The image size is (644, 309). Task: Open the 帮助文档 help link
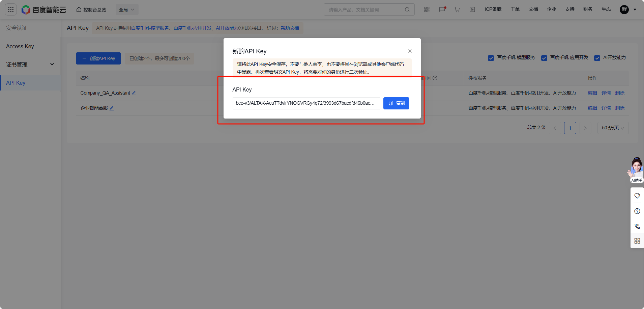pos(290,28)
